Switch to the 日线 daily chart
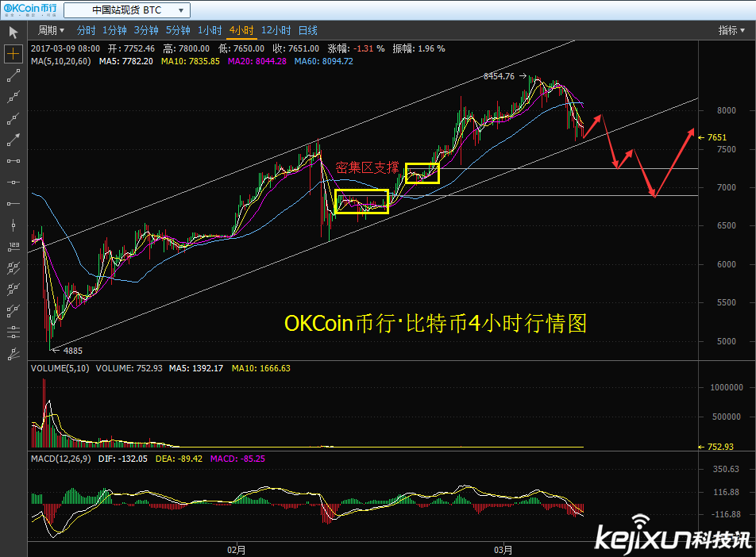Viewport: 756px width, 557px height. pyautogui.click(x=307, y=30)
